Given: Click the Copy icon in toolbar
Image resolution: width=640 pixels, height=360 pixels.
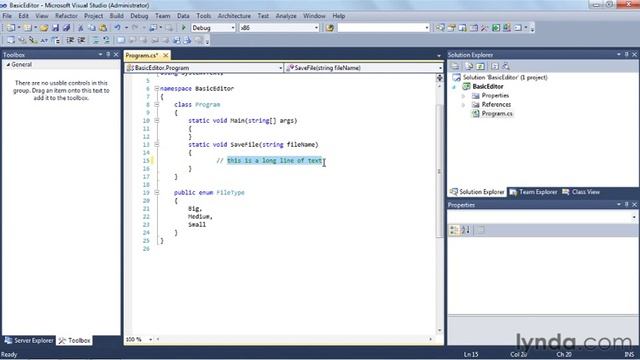Looking at the screenshot, I should [x=92, y=28].
